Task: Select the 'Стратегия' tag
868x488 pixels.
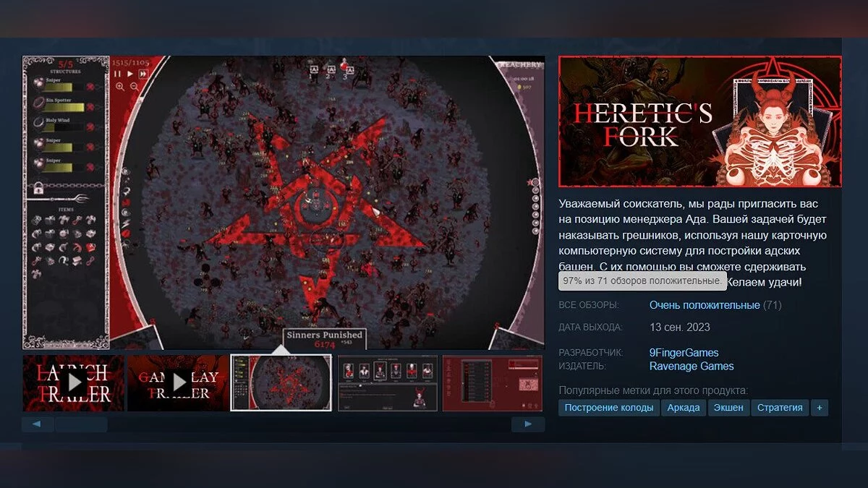Action: [x=780, y=408]
